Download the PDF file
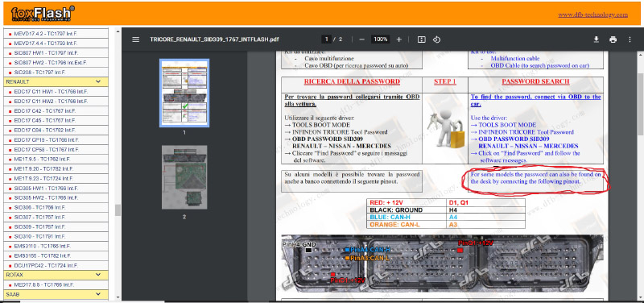 pos(596,39)
